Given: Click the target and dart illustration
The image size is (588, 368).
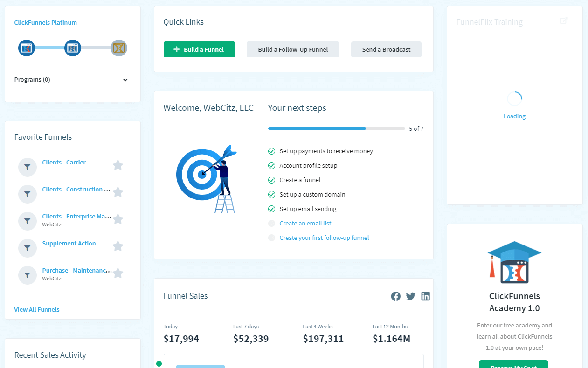Looking at the screenshot, I should (x=207, y=179).
